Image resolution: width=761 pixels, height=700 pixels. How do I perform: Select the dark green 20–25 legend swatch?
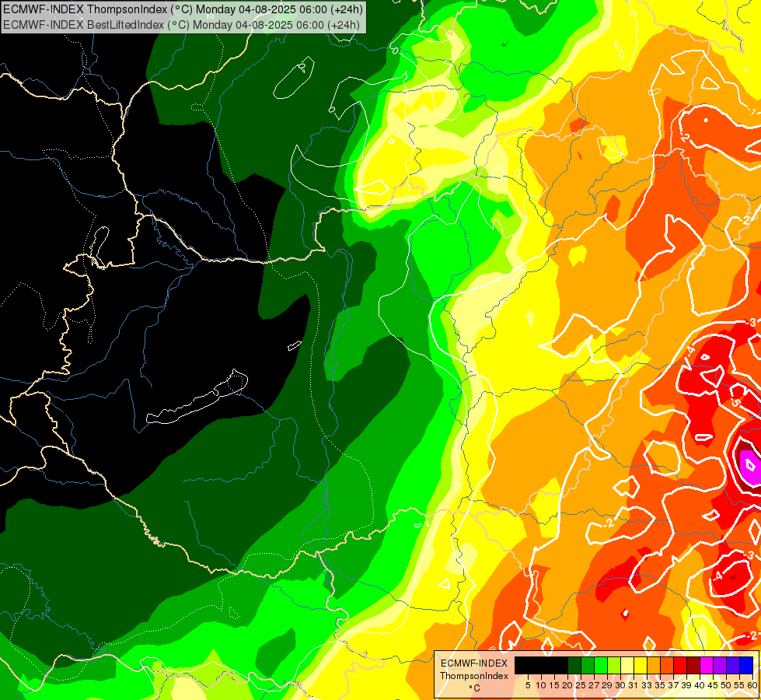[574, 665]
